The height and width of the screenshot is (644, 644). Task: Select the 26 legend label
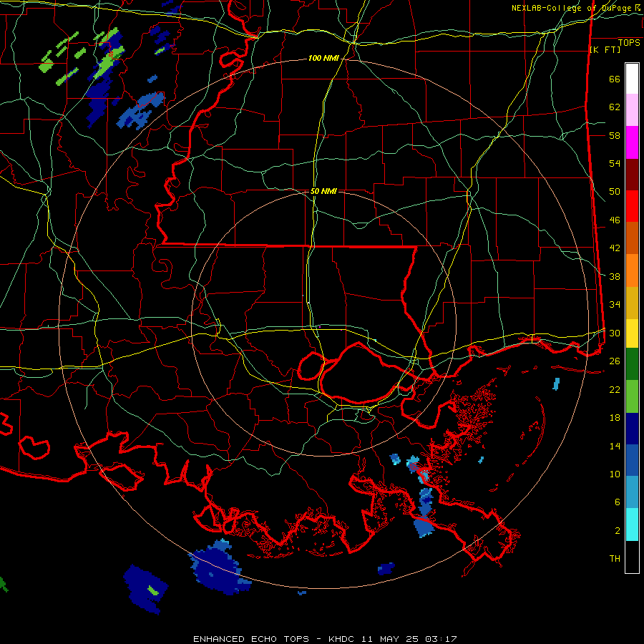pyautogui.click(x=615, y=361)
